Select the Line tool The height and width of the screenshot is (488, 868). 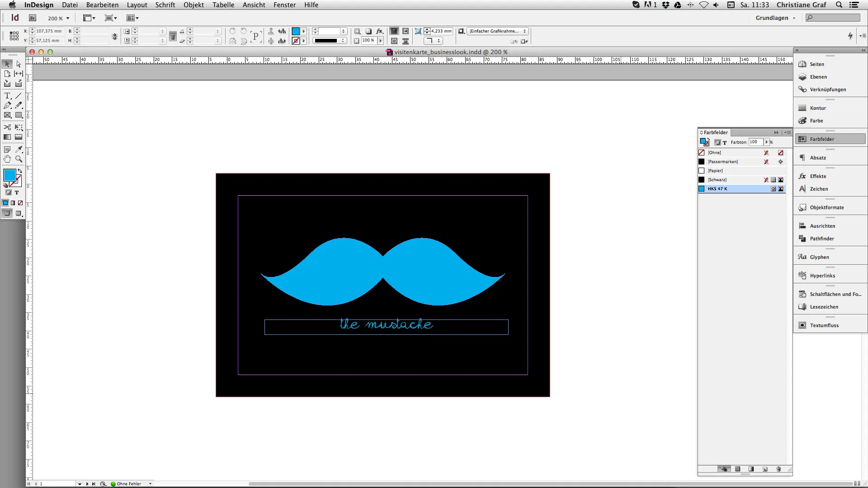coord(19,96)
